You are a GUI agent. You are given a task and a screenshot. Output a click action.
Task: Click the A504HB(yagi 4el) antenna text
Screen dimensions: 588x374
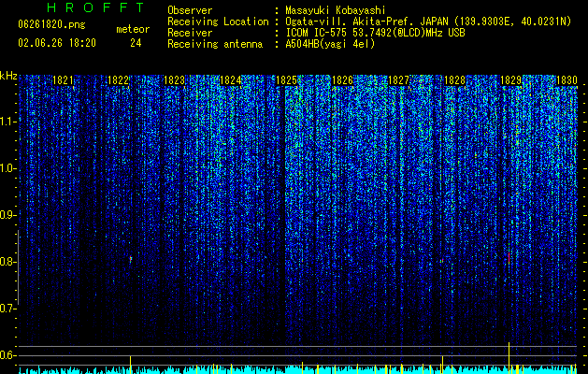pyautogui.click(x=330, y=44)
